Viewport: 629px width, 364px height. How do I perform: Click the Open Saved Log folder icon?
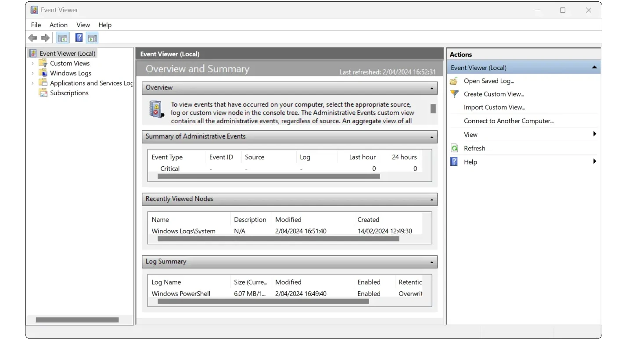(x=454, y=81)
